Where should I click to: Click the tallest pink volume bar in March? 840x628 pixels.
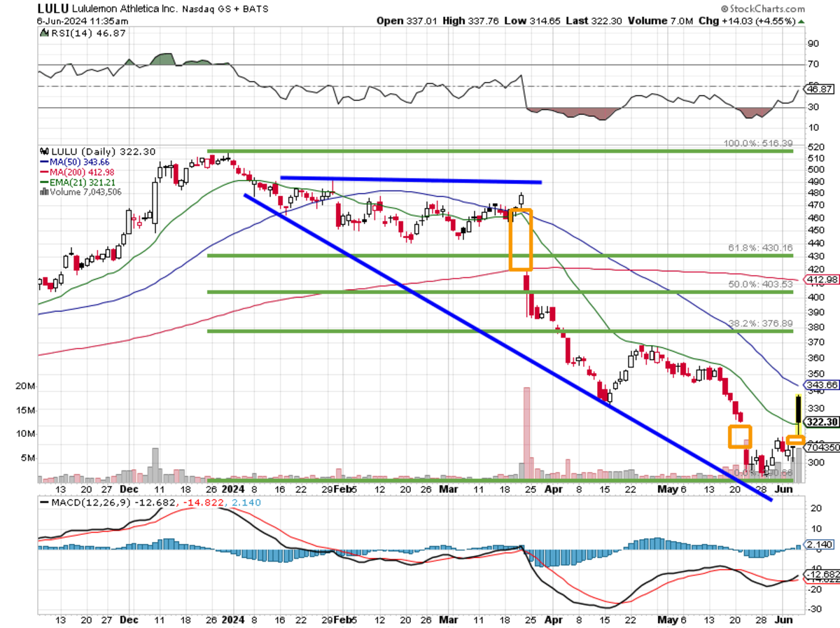coord(525,434)
